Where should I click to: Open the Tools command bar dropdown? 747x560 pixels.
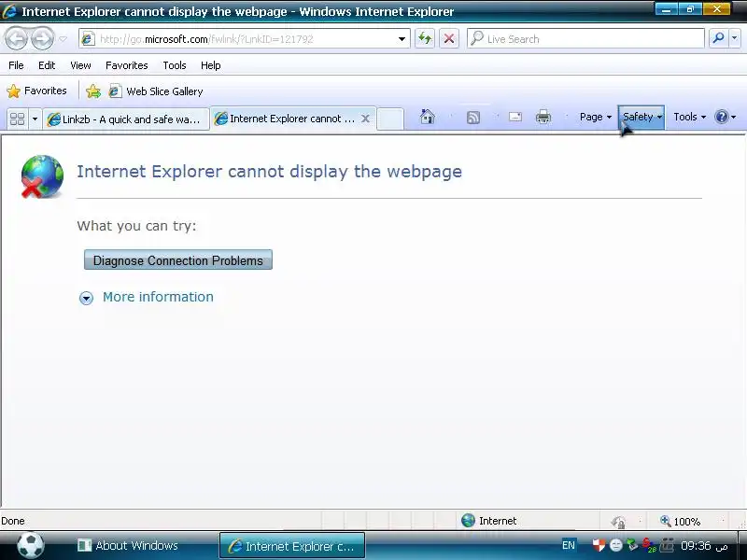coord(689,117)
